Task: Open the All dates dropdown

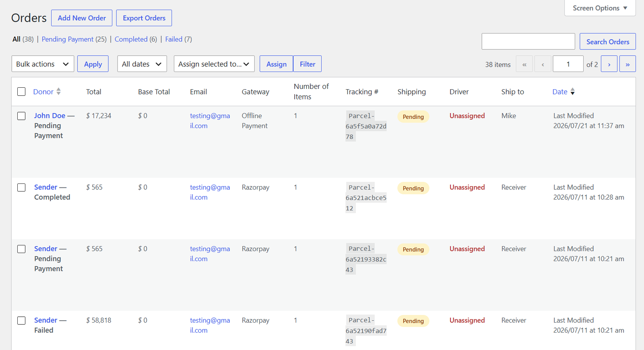Action: coord(142,64)
